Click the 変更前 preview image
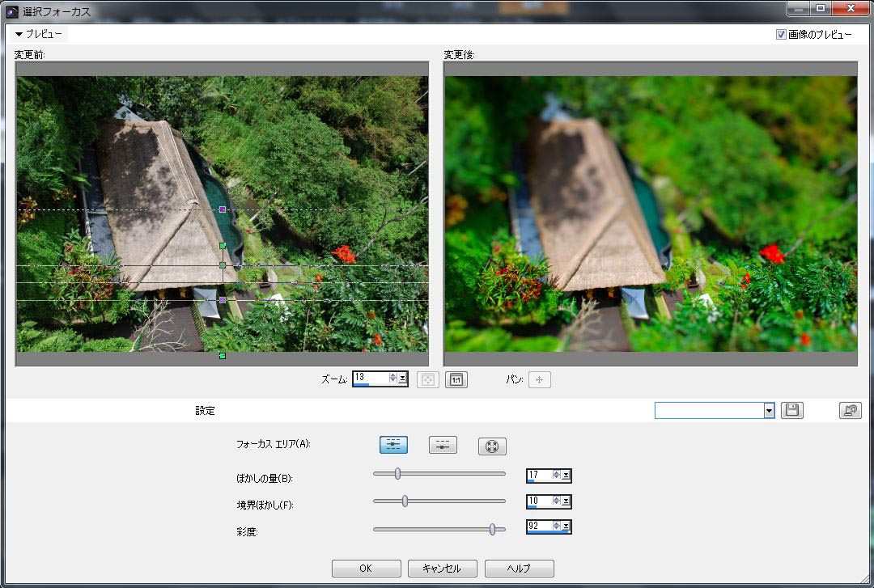 click(x=223, y=214)
